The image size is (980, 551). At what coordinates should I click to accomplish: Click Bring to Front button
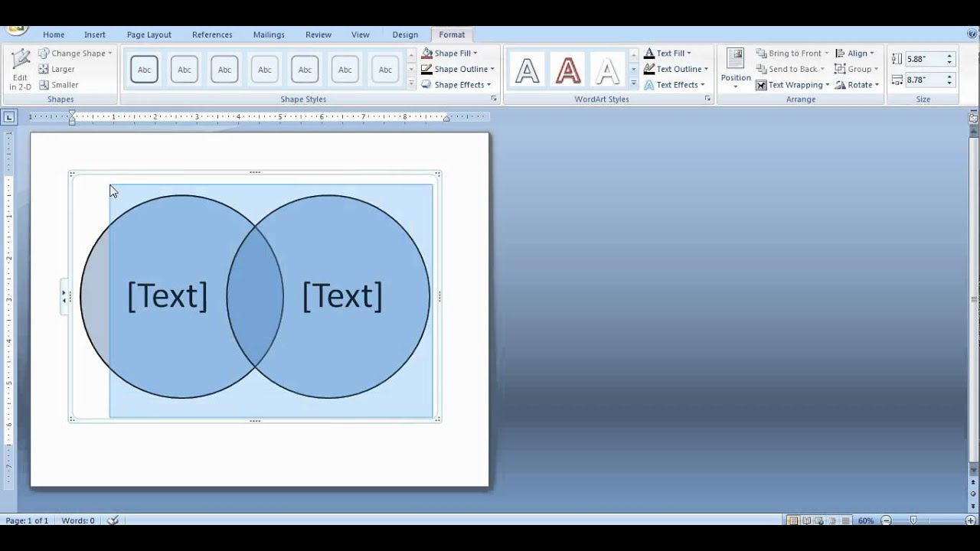792,53
